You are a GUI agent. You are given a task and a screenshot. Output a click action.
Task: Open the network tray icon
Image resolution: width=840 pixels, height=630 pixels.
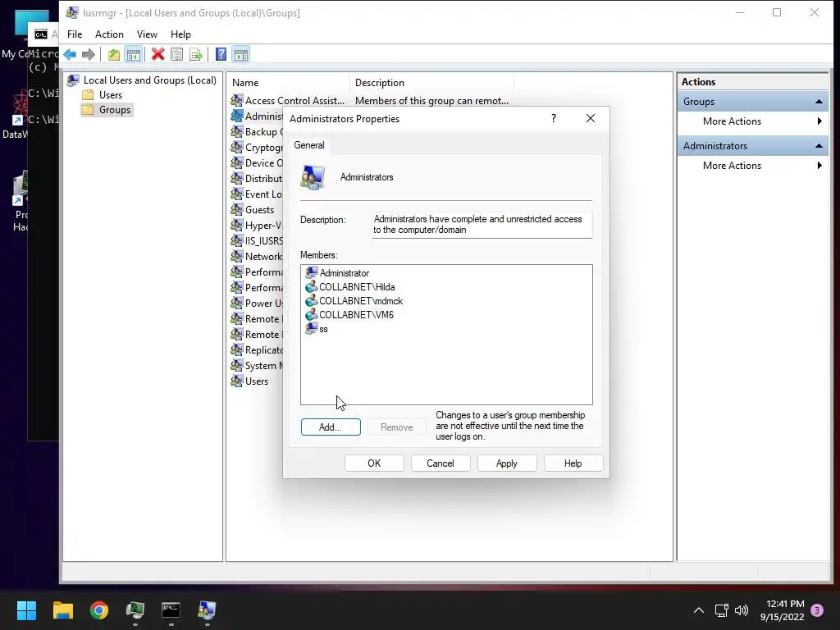[722, 610]
